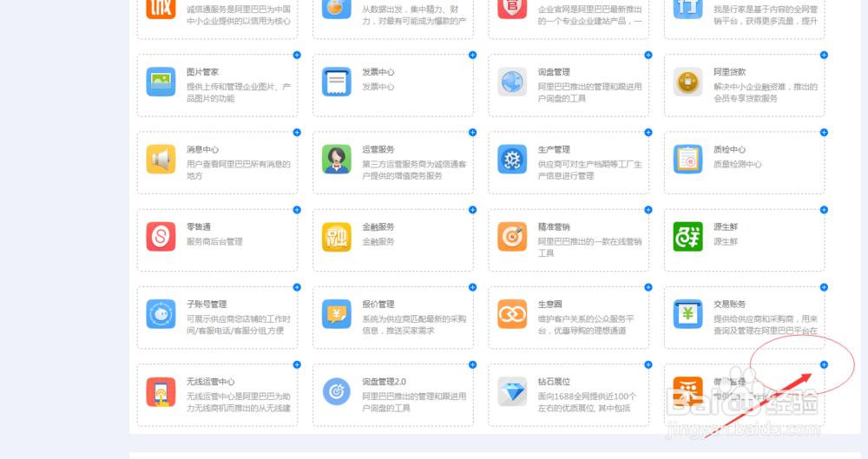Click the plus on the 询盘管理 card
The image size is (868, 459).
click(x=648, y=55)
